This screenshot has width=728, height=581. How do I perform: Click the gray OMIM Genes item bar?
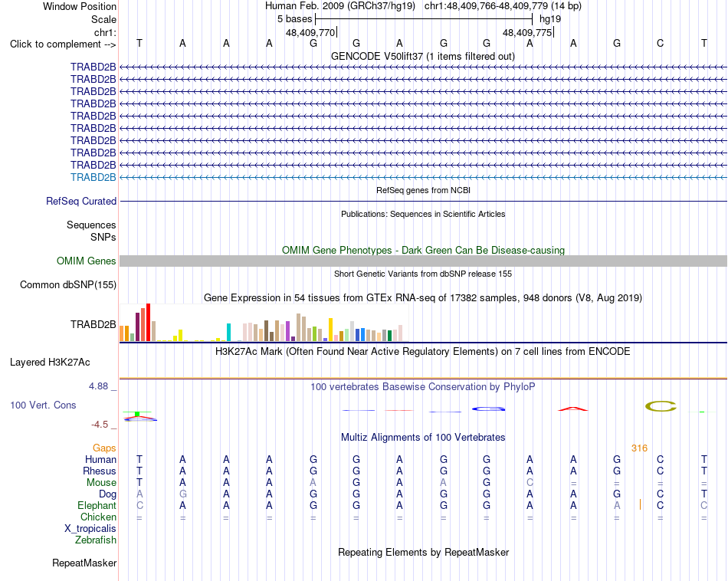423,261
